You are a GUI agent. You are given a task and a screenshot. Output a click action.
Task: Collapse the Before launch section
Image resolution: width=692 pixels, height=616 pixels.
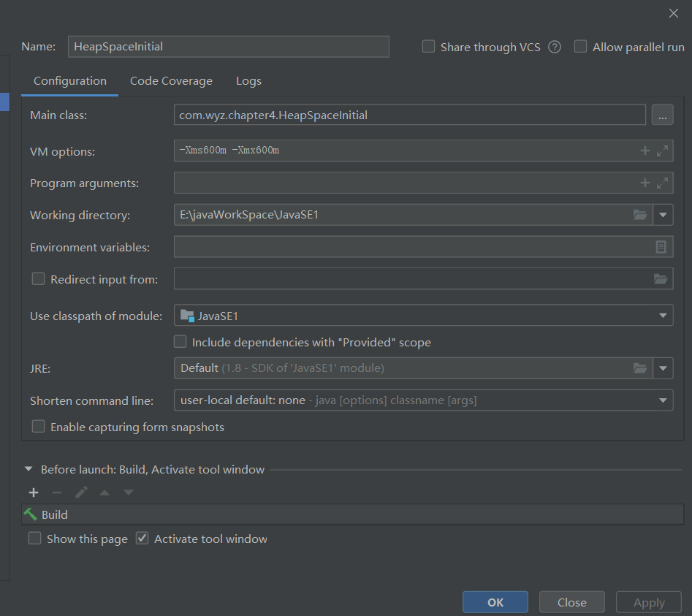coord(28,469)
